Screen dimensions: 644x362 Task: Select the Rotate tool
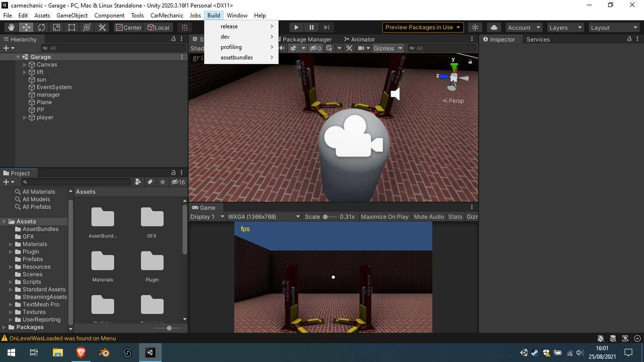41,27
